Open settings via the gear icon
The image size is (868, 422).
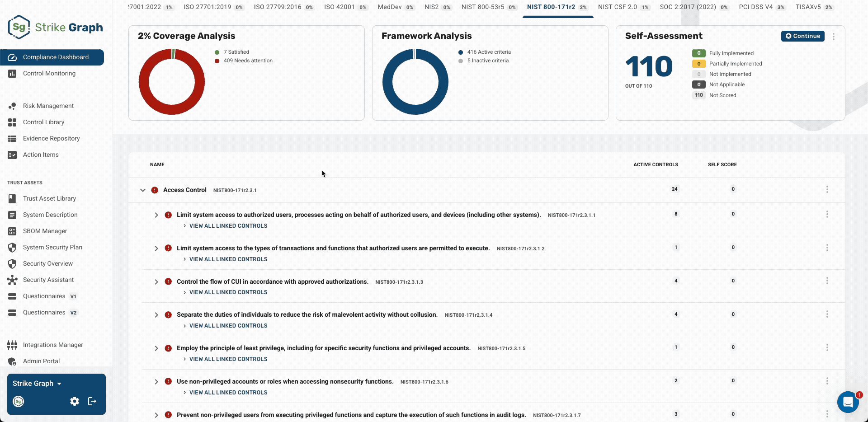click(x=75, y=401)
